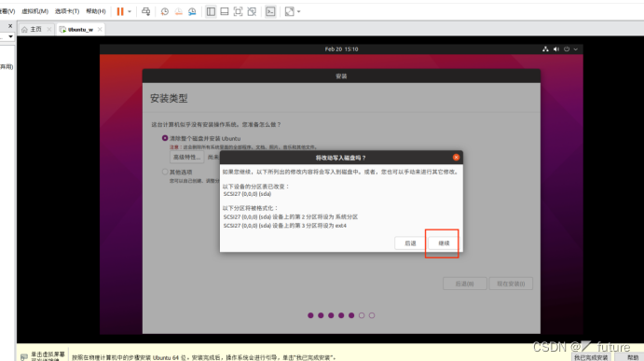
Task: Click 后退 in the confirmation dialog
Action: pos(410,243)
